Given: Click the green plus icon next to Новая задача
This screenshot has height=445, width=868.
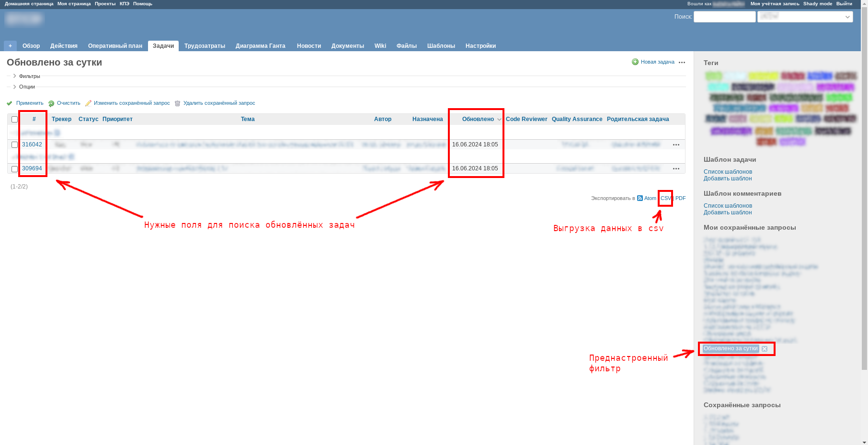Looking at the screenshot, I should (635, 62).
